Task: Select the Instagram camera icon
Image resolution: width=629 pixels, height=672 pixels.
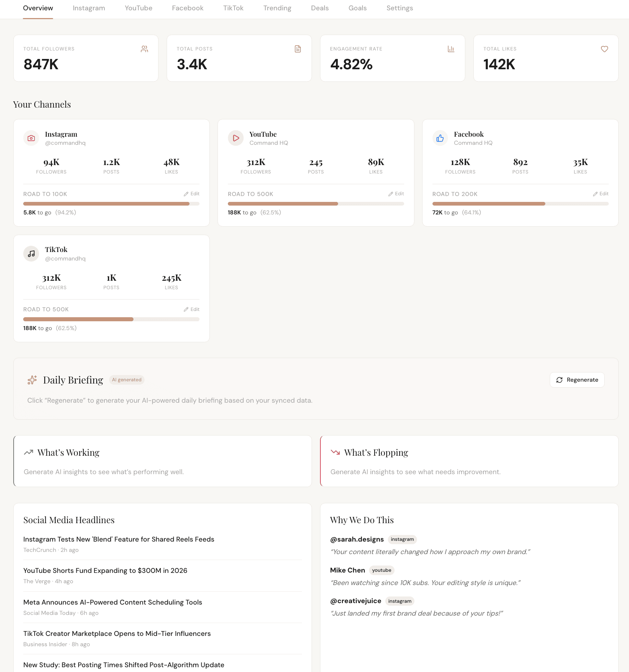Action: (31, 138)
